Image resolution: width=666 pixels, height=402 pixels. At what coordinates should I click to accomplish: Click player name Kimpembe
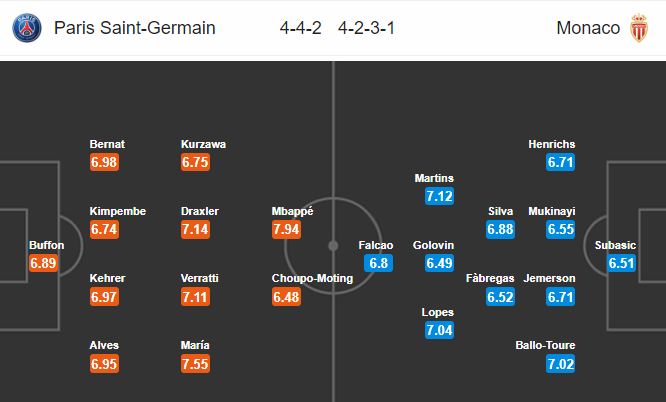(118, 211)
